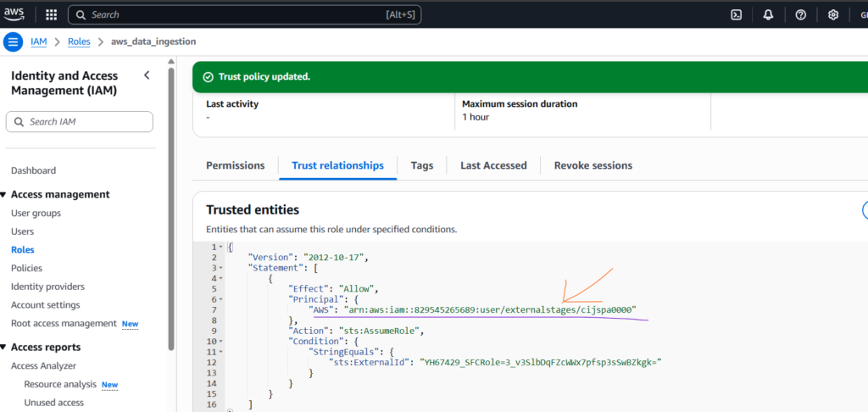
Task: Open the Revoke sessions tab
Action: [593, 165]
